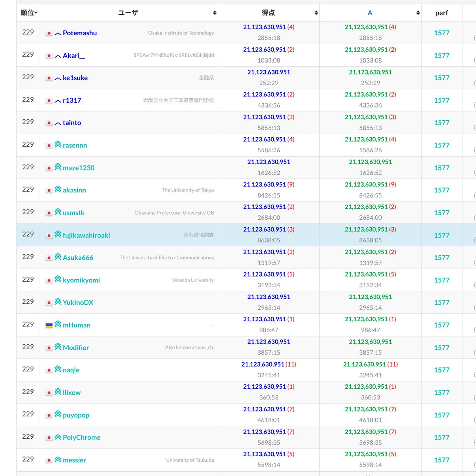Click affiliation Osaka Institute of Technology
This screenshot has height=476, width=476.
click(x=181, y=33)
